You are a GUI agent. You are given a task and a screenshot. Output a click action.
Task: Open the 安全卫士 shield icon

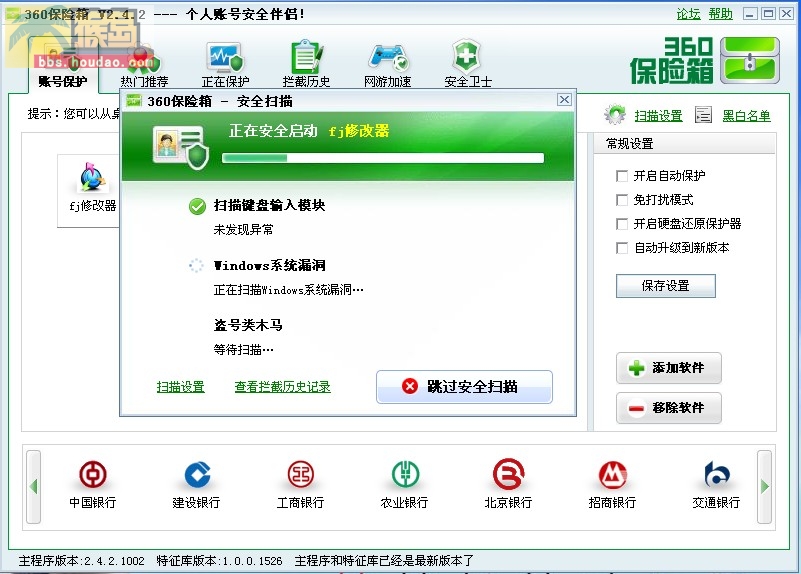(466, 55)
